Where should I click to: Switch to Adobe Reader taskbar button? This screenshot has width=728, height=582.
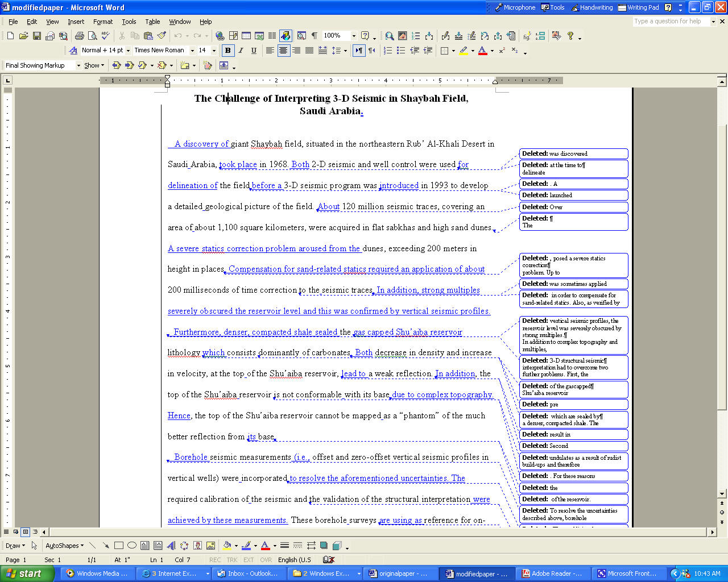point(556,573)
